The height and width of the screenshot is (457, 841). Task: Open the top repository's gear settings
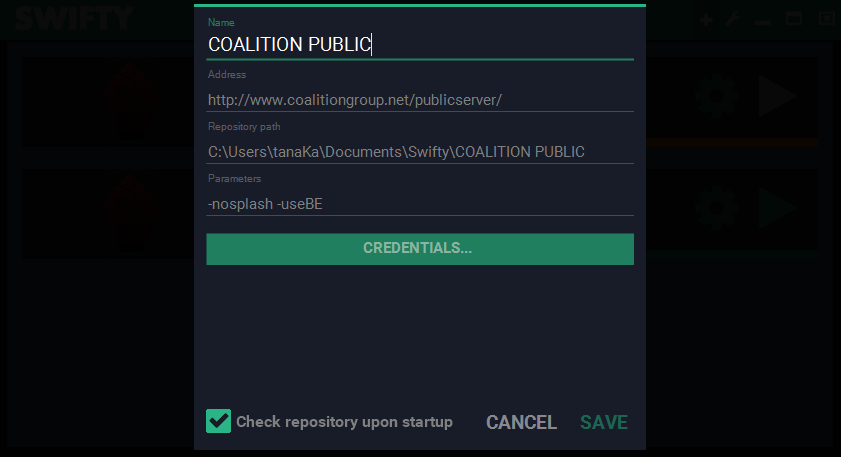717,95
